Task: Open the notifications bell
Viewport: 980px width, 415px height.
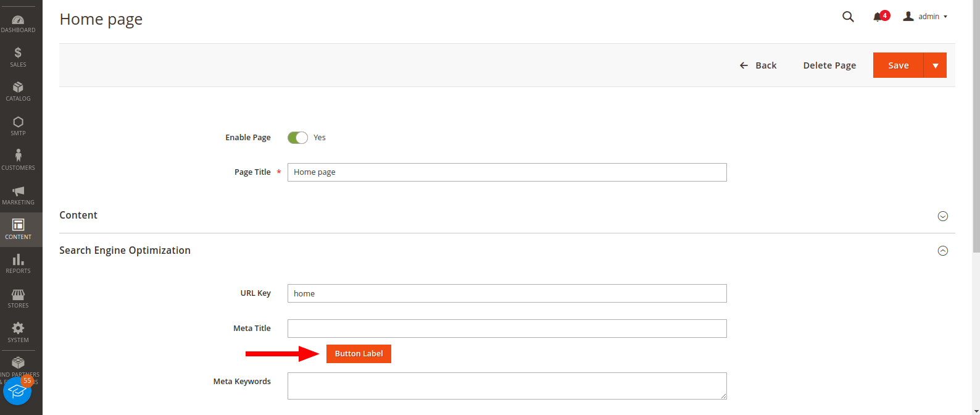Action: (x=878, y=17)
